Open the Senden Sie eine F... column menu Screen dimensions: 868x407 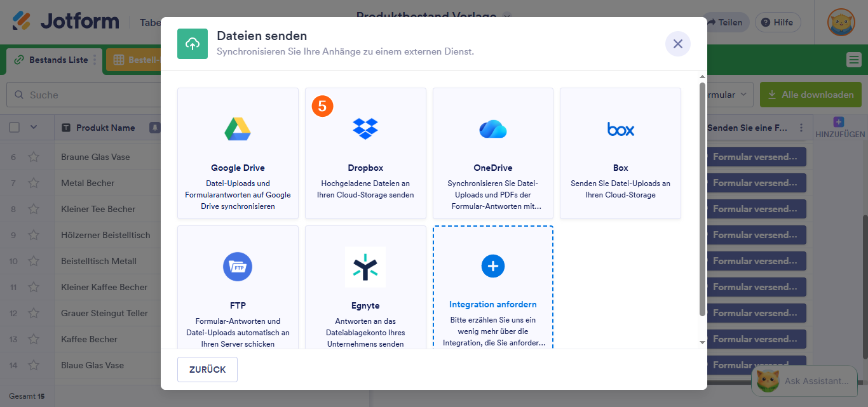(x=801, y=128)
